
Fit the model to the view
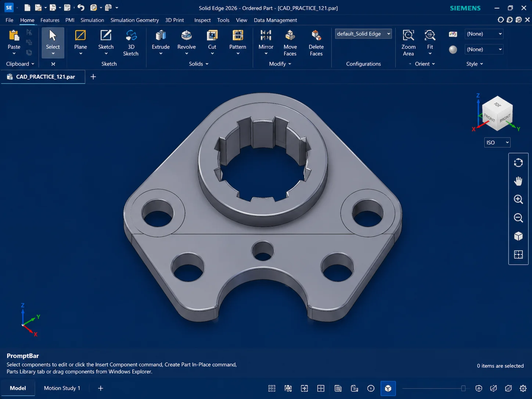tap(430, 35)
